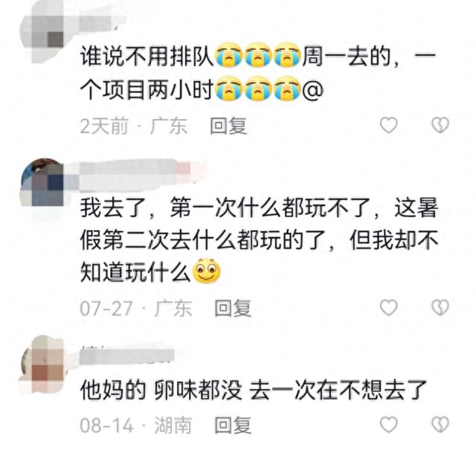Dislike the comment about two-hour queue
This screenshot has height=450, width=476.
tap(440, 125)
